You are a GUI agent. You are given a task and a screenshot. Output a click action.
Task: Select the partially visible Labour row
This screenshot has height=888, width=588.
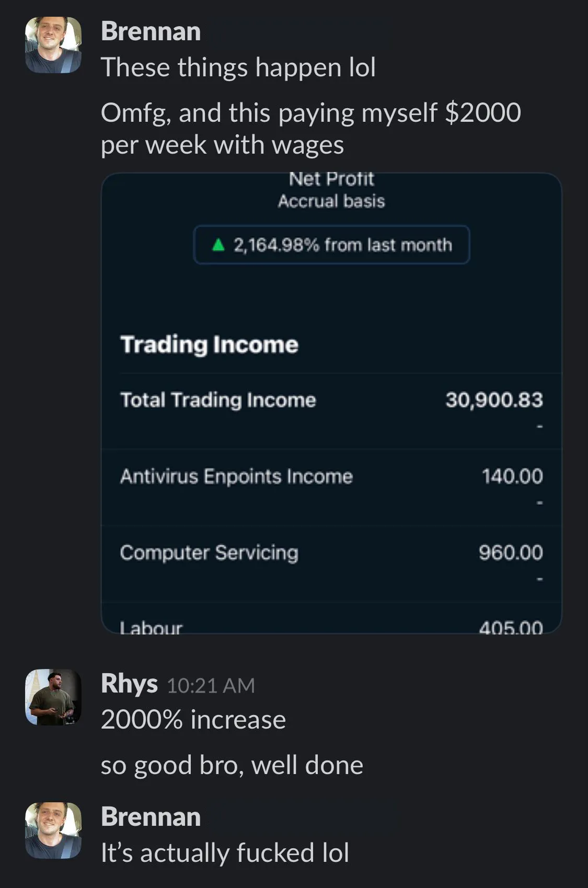coord(331,618)
